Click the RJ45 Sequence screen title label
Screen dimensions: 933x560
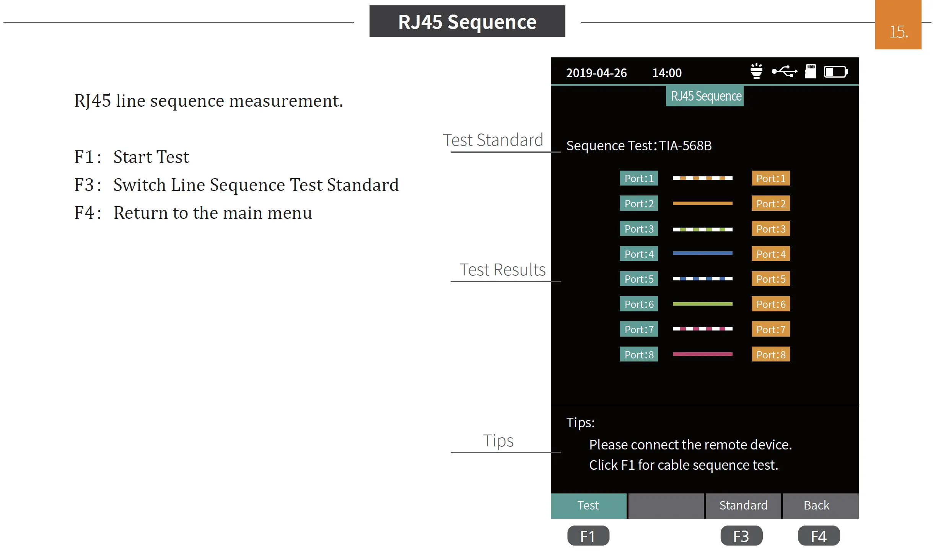[x=705, y=96]
